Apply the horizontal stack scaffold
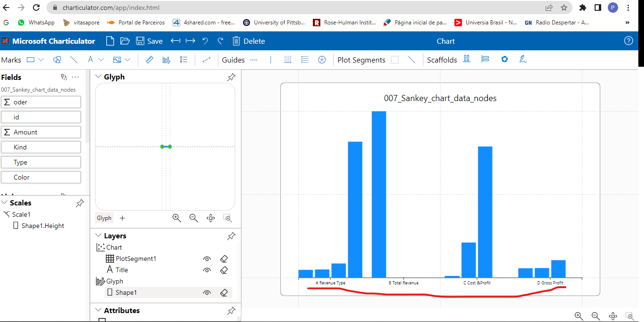This screenshot has width=644, height=322. [467, 59]
